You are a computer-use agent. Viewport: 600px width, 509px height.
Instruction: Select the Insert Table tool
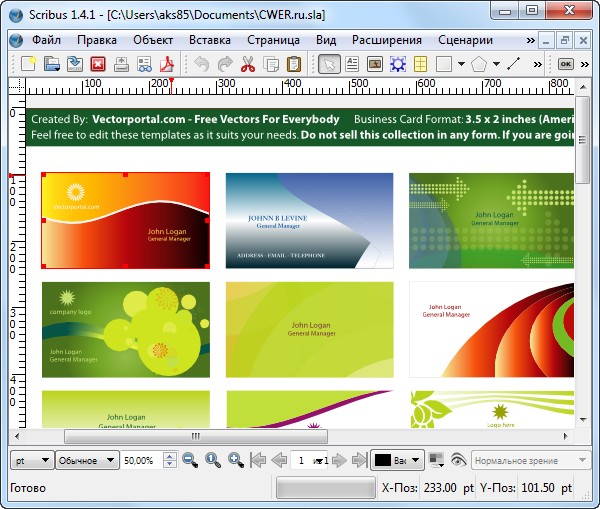click(x=420, y=64)
